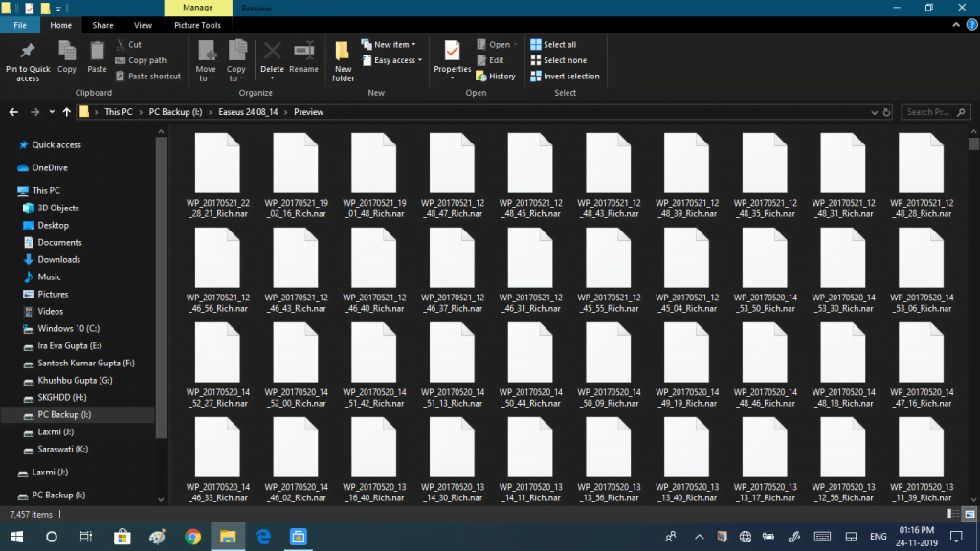Open the Move to menu
This screenshot has height=551, width=980.
tap(206, 61)
